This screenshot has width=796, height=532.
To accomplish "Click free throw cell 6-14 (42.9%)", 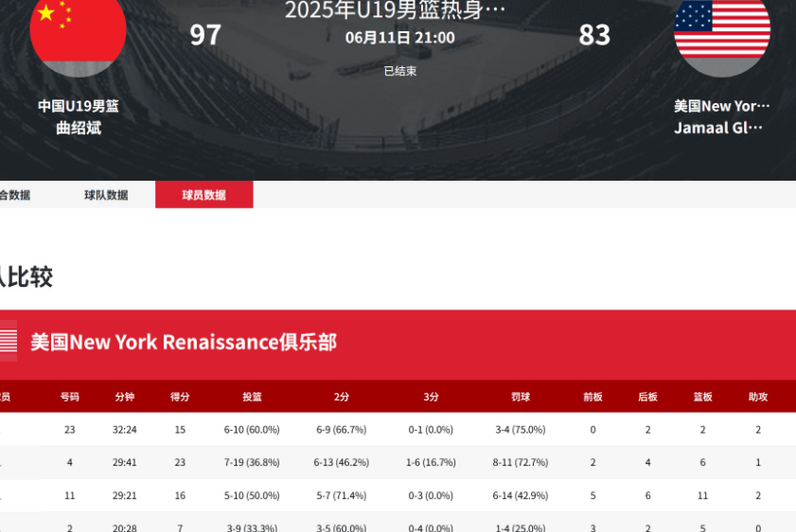I will [521, 495].
